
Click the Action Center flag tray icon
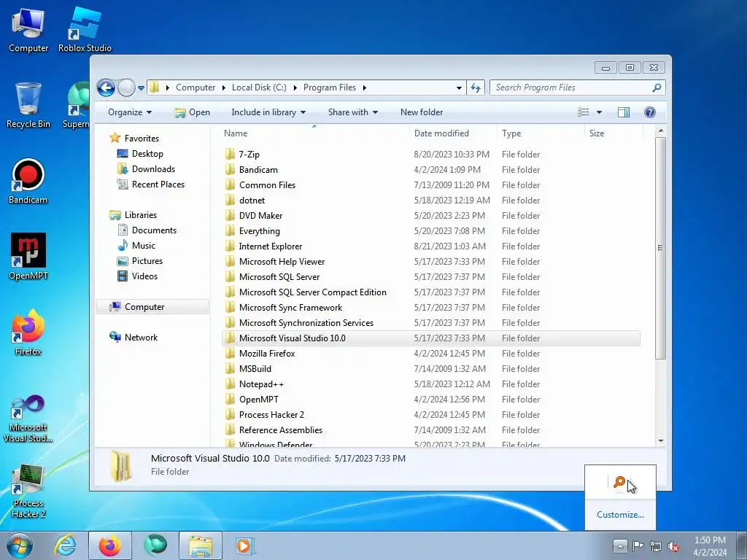point(638,546)
